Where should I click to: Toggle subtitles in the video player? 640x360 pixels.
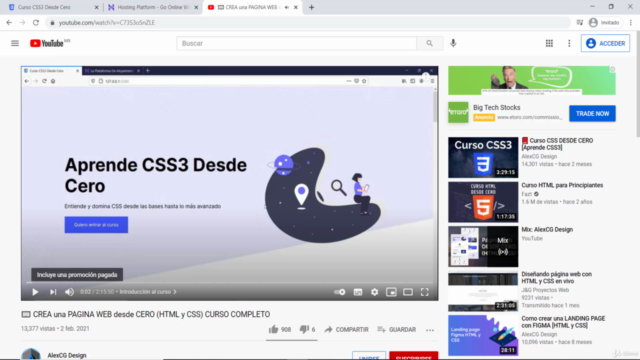pos(358,292)
